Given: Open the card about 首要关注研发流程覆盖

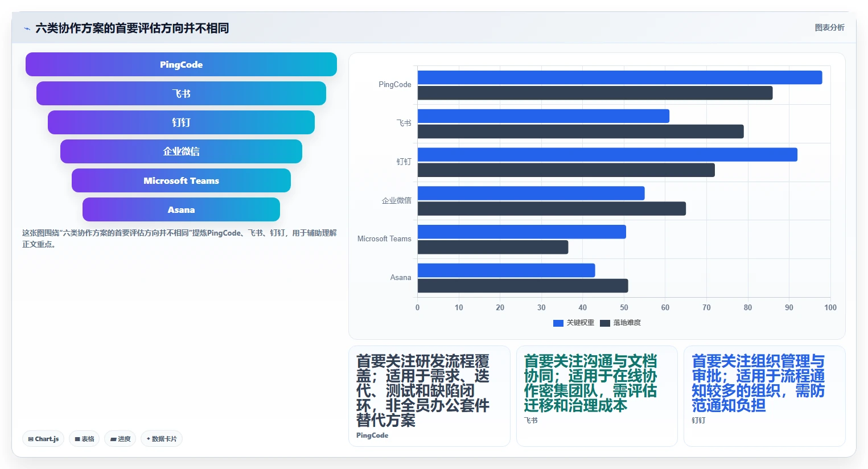Looking at the screenshot, I should click(429, 396).
